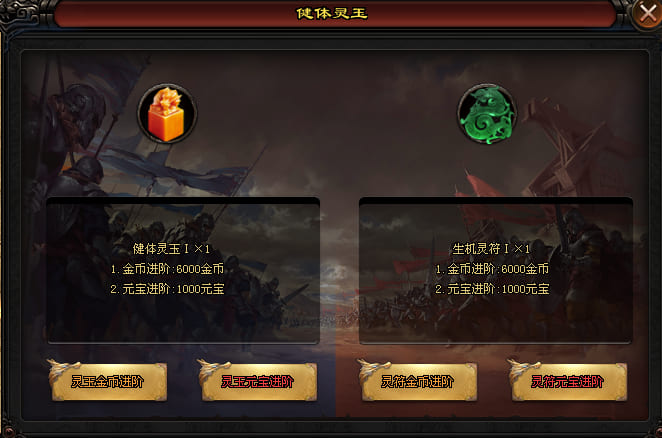The width and height of the screenshot is (662, 438).
Task: Click the 健体灵玉 title banner
Action: (331, 14)
